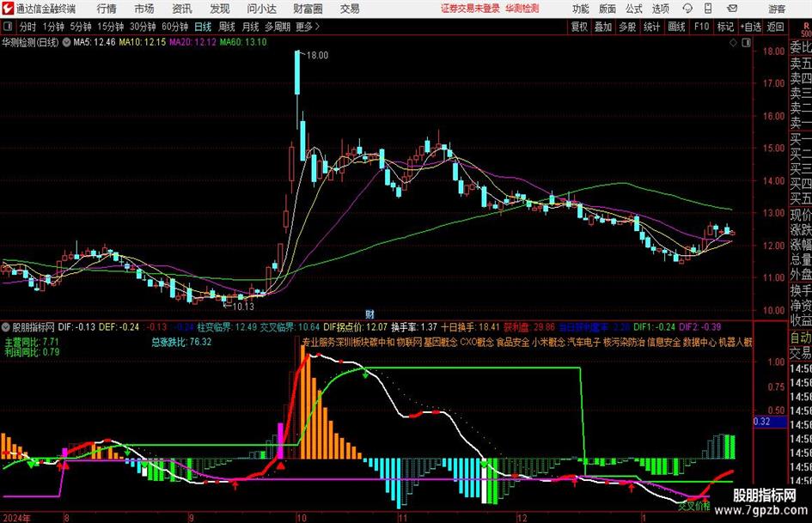
Task: Open the F10 company info button
Action: pyautogui.click(x=702, y=27)
